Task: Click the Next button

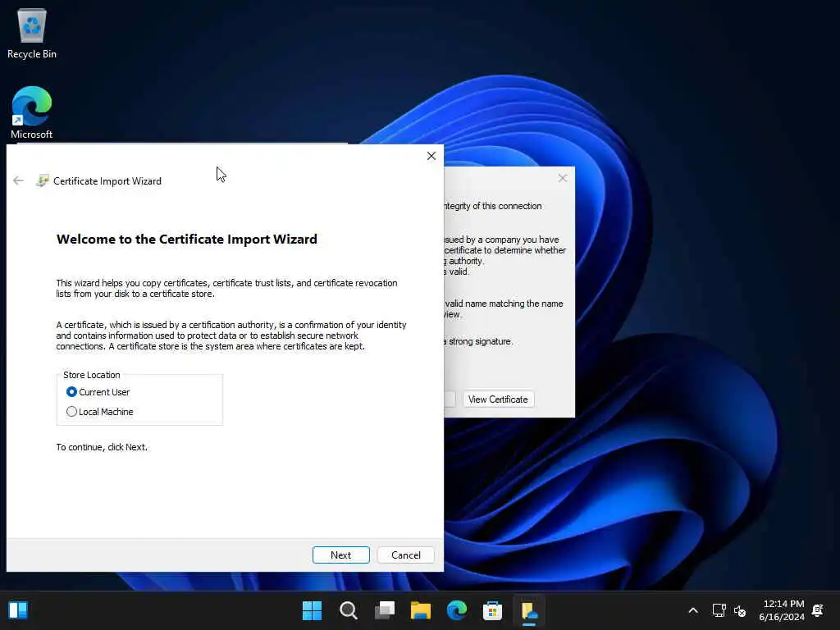Action: click(x=340, y=555)
